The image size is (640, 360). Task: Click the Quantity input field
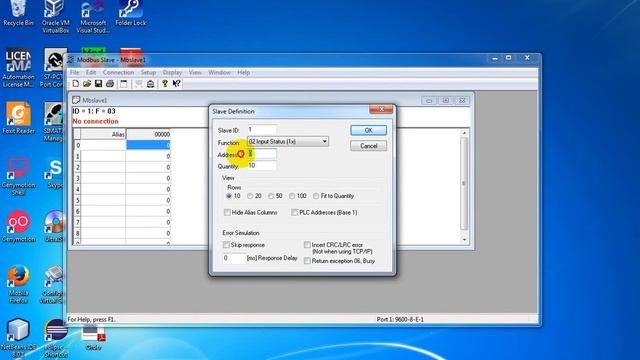262,165
